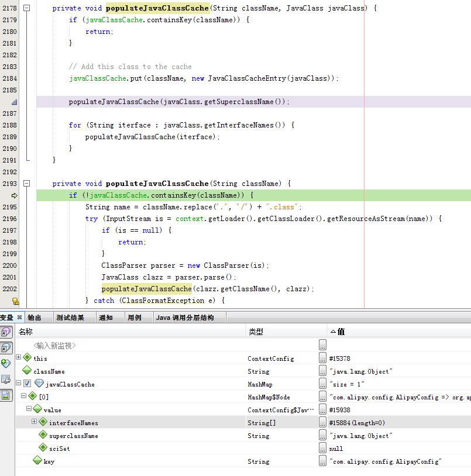Sort by 值 column header
The height and width of the screenshot is (476, 471).
point(400,332)
